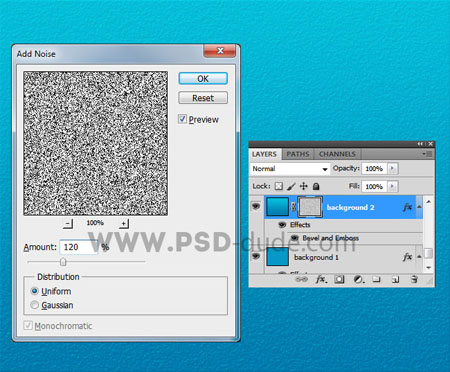
Task: Switch to the Channels tab
Action: [x=337, y=154]
